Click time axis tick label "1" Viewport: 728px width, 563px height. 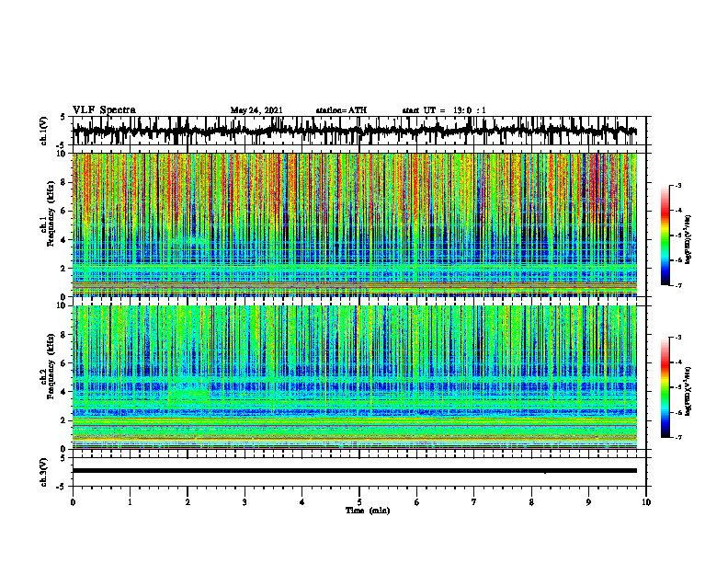pyautogui.click(x=130, y=502)
